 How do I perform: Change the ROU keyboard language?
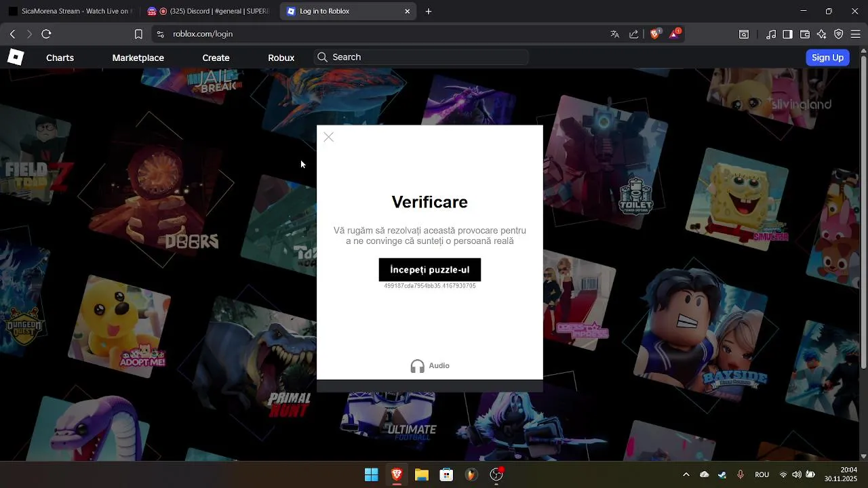click(762, 474)
